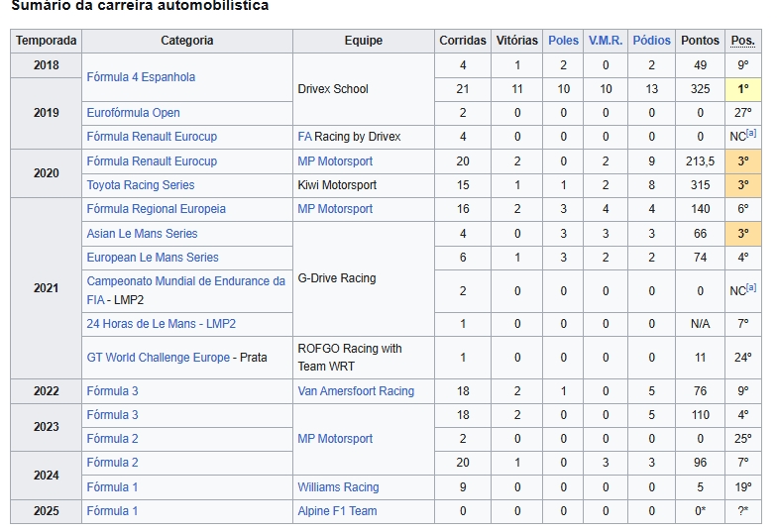The width and height of the screenshot is (778, 532).
Task: Click the Alpine F1 Team link
Action: [x=337, y=511]
